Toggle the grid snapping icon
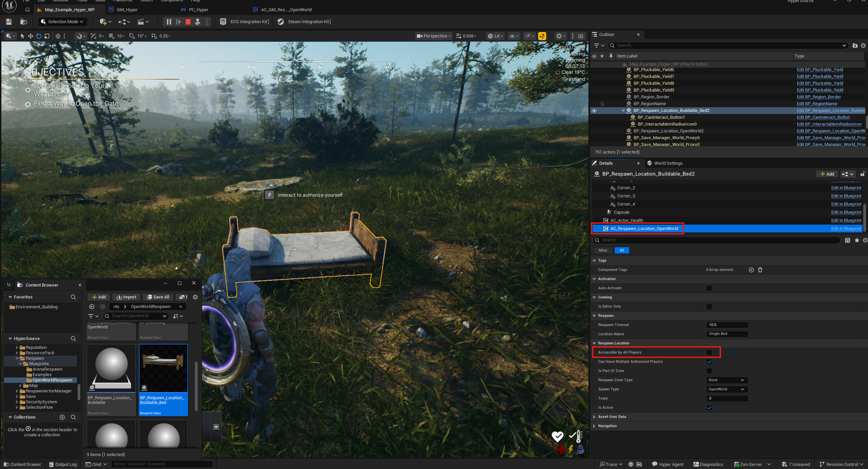The height and width of the screenshot is (469, 868). 111,36
